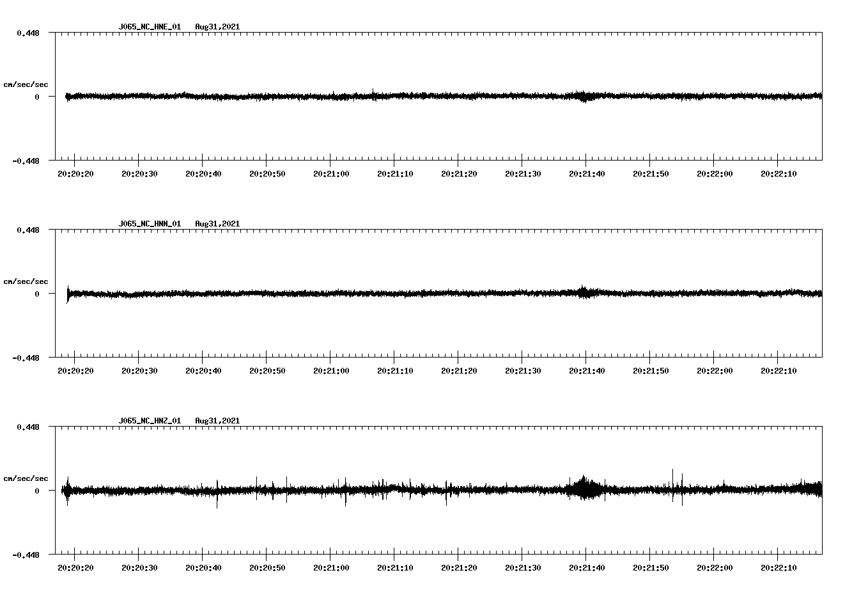Click the HNZ waveform burst near 20:21:40
The width and height of the screenshot is (868, 591).
pyautogui.click(x=584, y=488)
